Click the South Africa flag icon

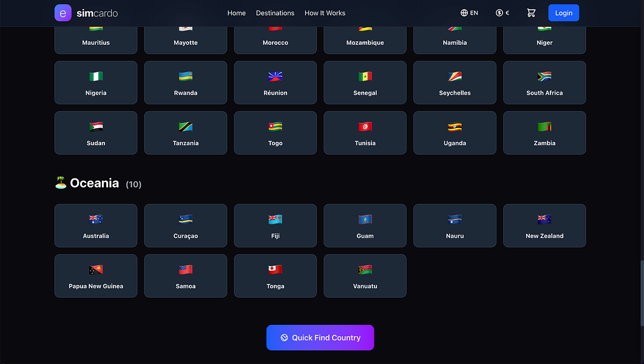tap(544, 76)
